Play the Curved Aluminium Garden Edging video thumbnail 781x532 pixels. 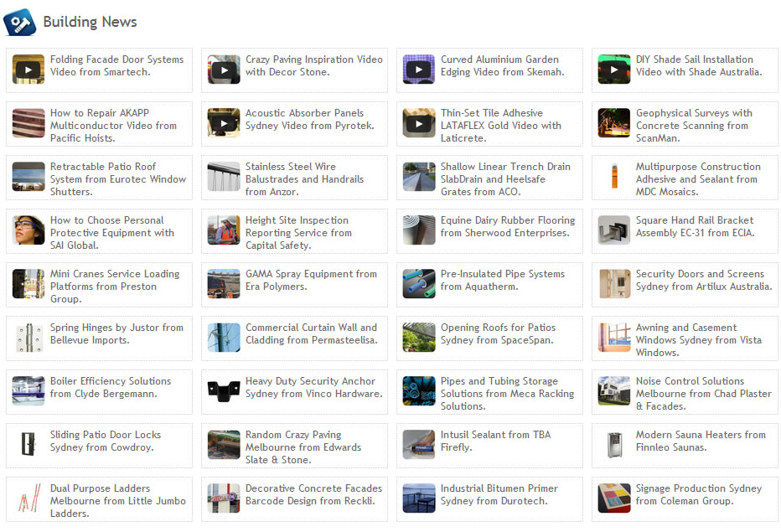tap(419, 70)
